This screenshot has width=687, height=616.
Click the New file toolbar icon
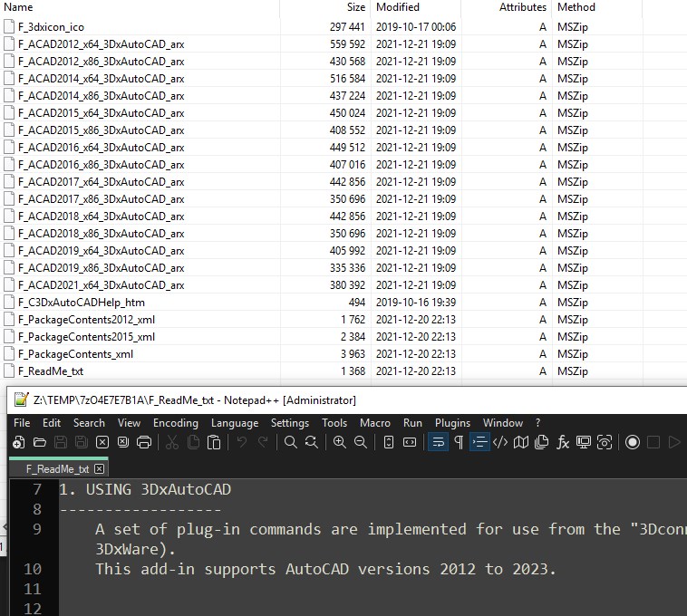pyautogui.click(x=18, y=443)
